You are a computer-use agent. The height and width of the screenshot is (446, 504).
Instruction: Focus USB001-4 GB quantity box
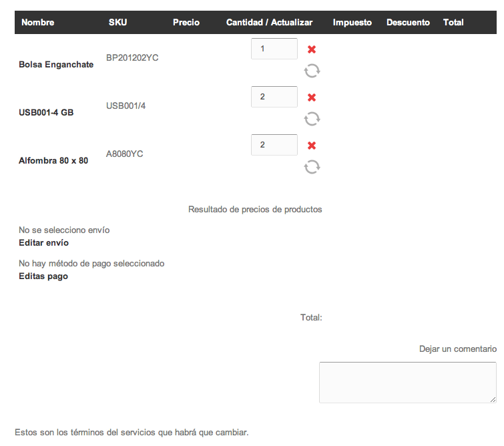click(274, 96)
